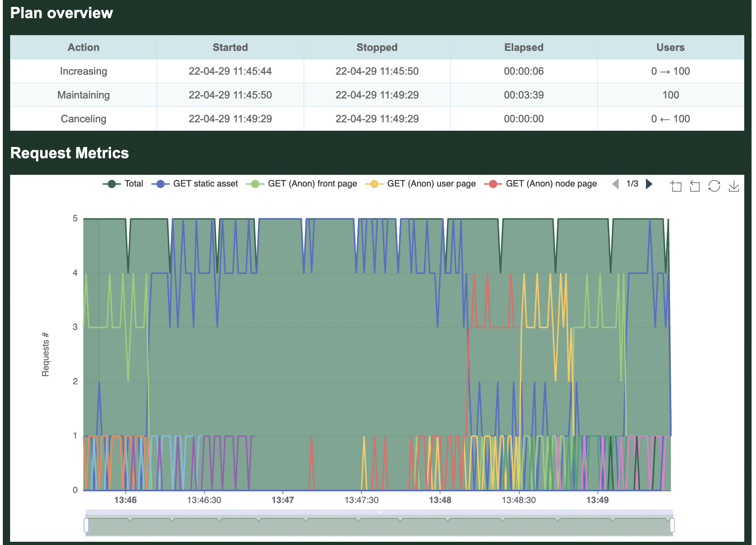756x545 pixels.
Task: Click users cell '0 → 100'
Action: [671, 71]
